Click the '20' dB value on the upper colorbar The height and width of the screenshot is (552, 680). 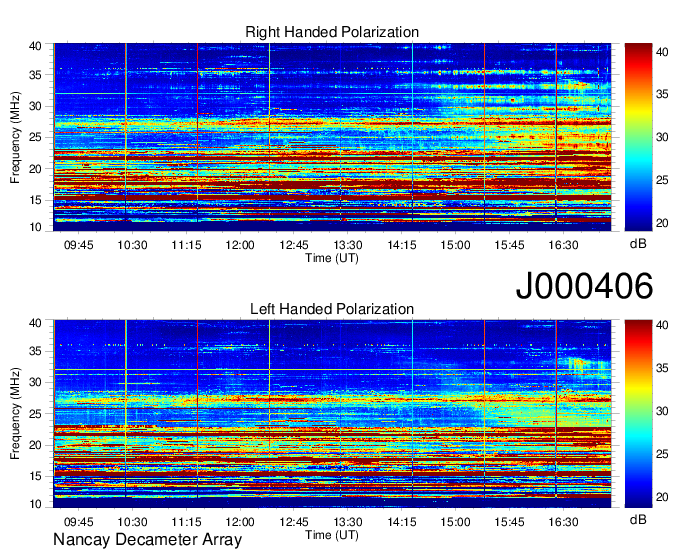[x=662, y=223]
